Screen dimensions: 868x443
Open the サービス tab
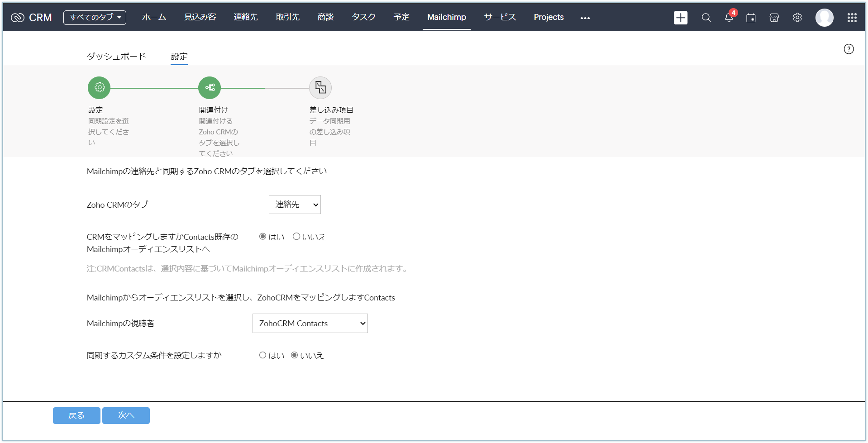click(x=500, y=17)
